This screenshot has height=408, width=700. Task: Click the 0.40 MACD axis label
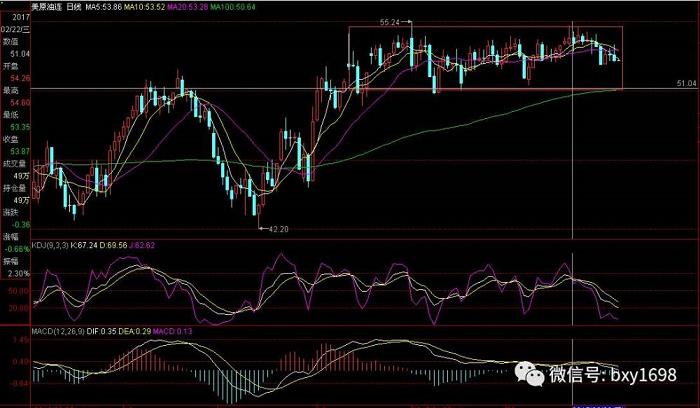pyautogui.click(x=21, y=362)
